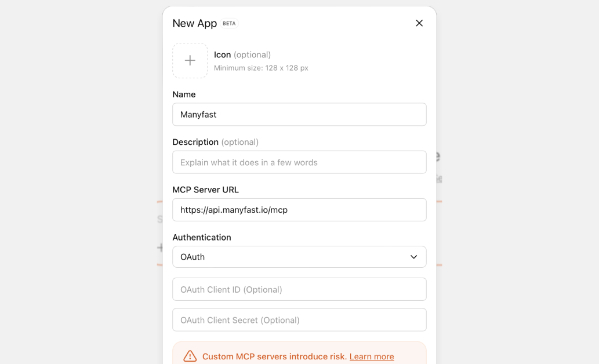Click the Custom MCP servers risk warning text

274,356
